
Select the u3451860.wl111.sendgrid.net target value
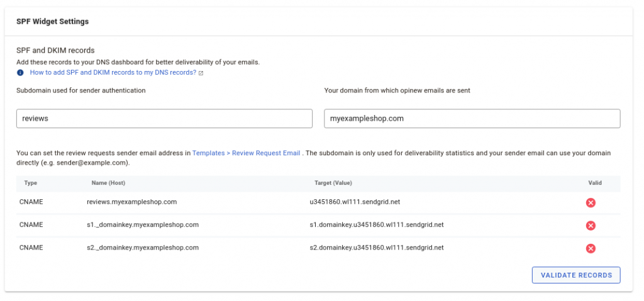355,202
